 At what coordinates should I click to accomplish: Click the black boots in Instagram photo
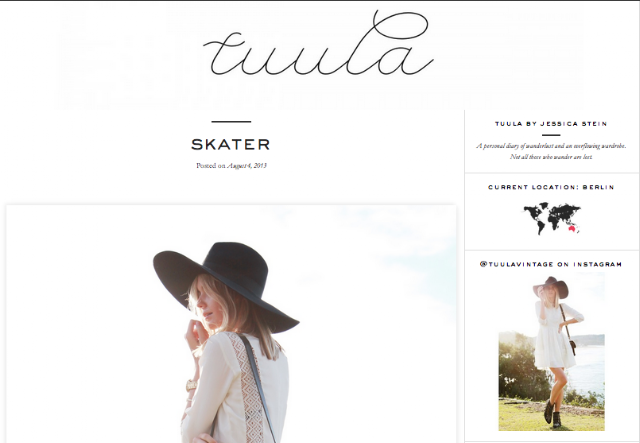553,414
